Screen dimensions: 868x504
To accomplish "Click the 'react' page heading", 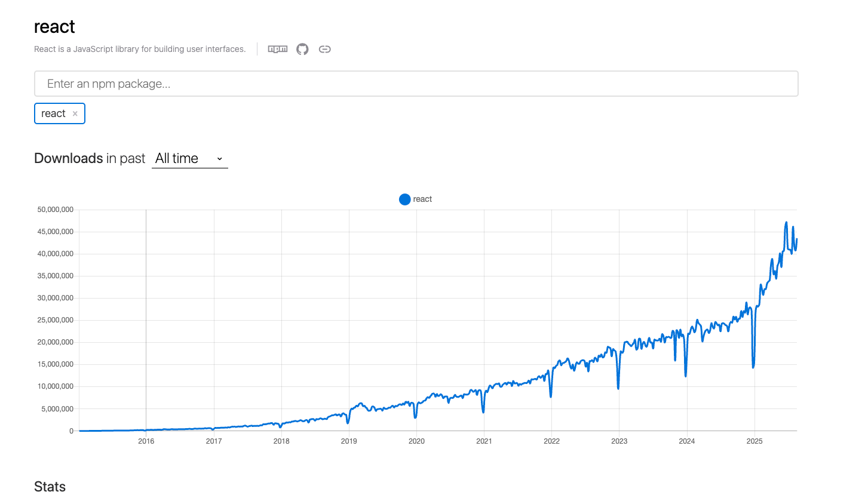I will pyautogui.click(x=54, y=27).
